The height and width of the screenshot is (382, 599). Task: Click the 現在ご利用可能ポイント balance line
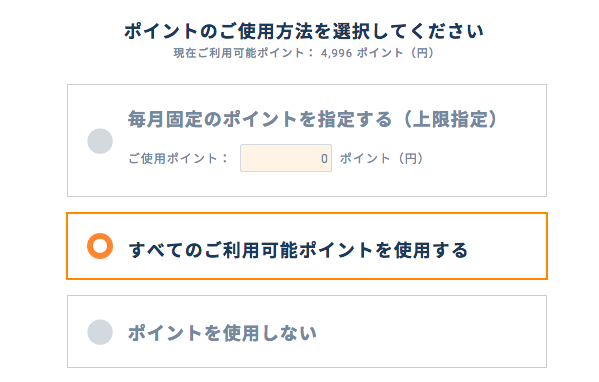(304, 53)
